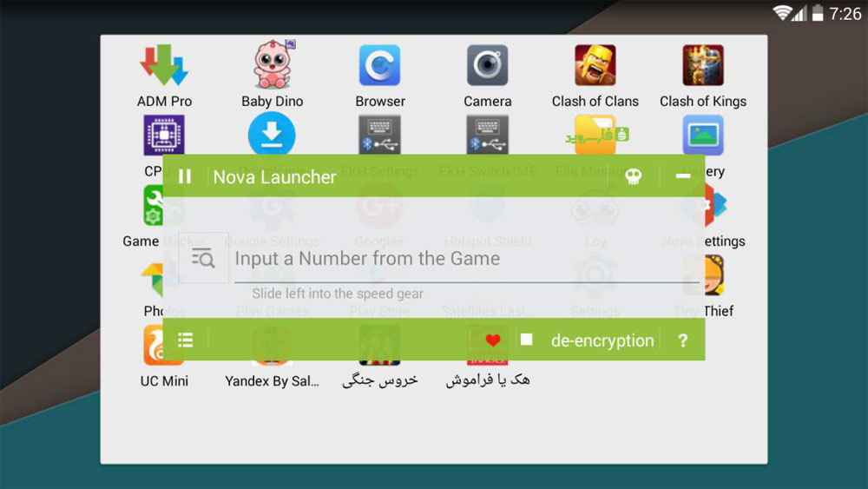This screenshot has height=489, width=868.
Task: Tap the skull icon in Game Hacker bar
Action: tap(633, 176)
